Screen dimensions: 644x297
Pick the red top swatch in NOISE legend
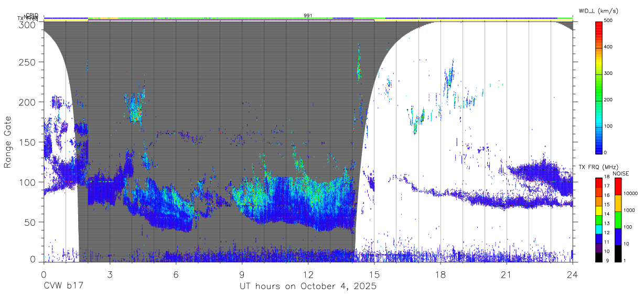coord(618,186)
